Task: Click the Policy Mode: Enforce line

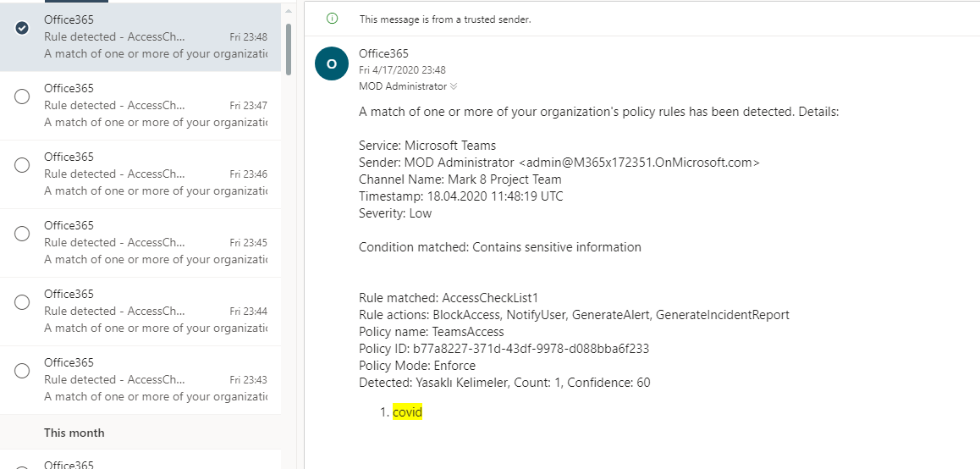Action: pos(417,365)
